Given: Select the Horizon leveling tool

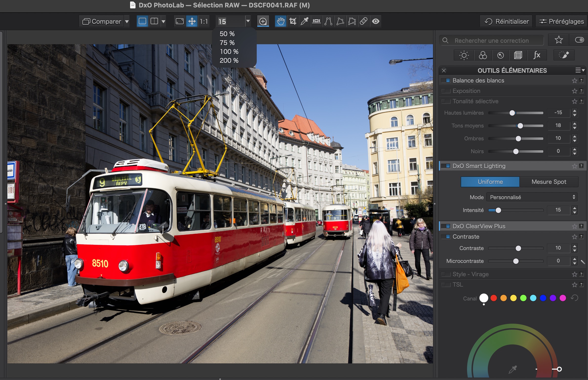Looking at the screenshot, I should pyautogui.click(x=316, y=21).
